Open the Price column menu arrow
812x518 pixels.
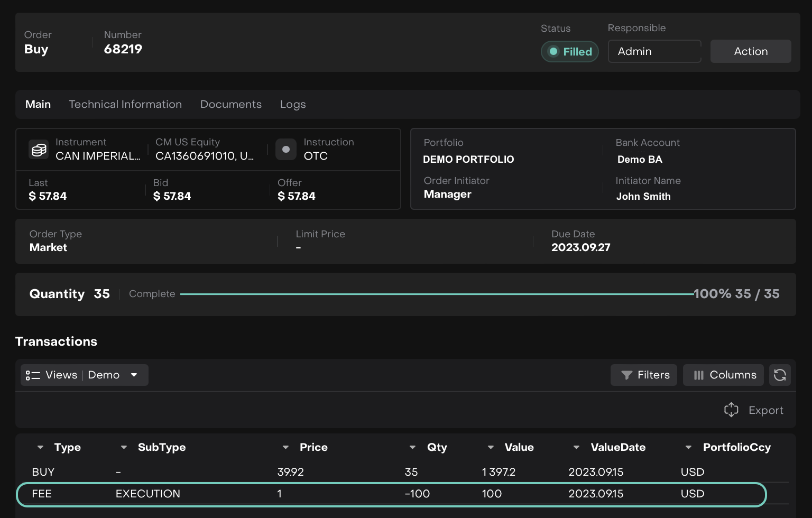tap(285, 448)
